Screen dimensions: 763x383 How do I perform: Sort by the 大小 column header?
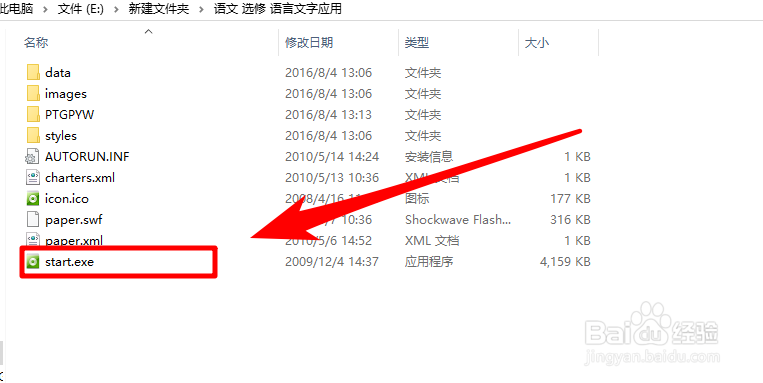tap(537, 42)
